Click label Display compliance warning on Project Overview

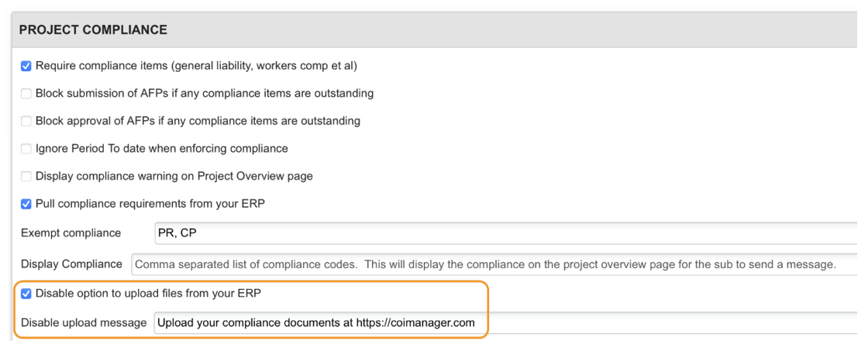pos(174,177)
